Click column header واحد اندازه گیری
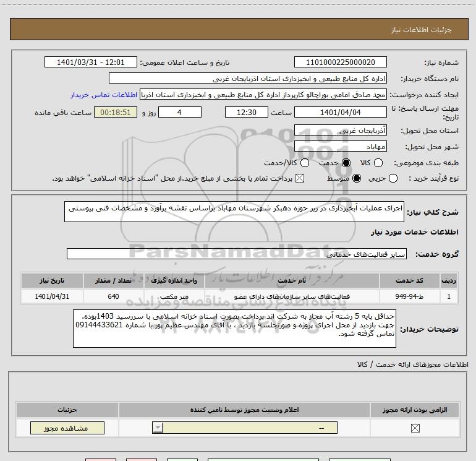The width and height of the screenshot is (476, 461). click(x=174, y=280)
